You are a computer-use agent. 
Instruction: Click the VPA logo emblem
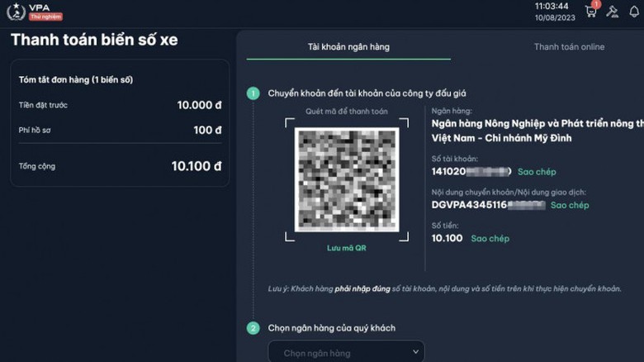[15, 12]
